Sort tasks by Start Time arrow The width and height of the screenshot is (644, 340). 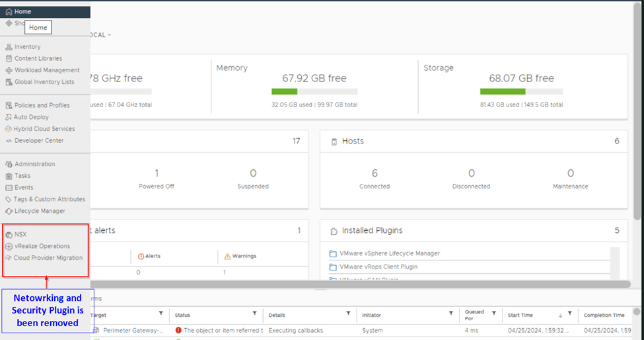(x=561, y=316)
